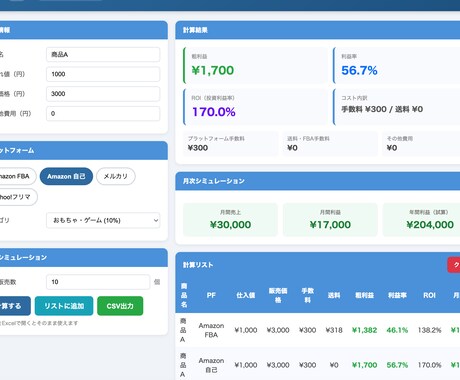Click the 商品名 column header

(x=184, y=295)
